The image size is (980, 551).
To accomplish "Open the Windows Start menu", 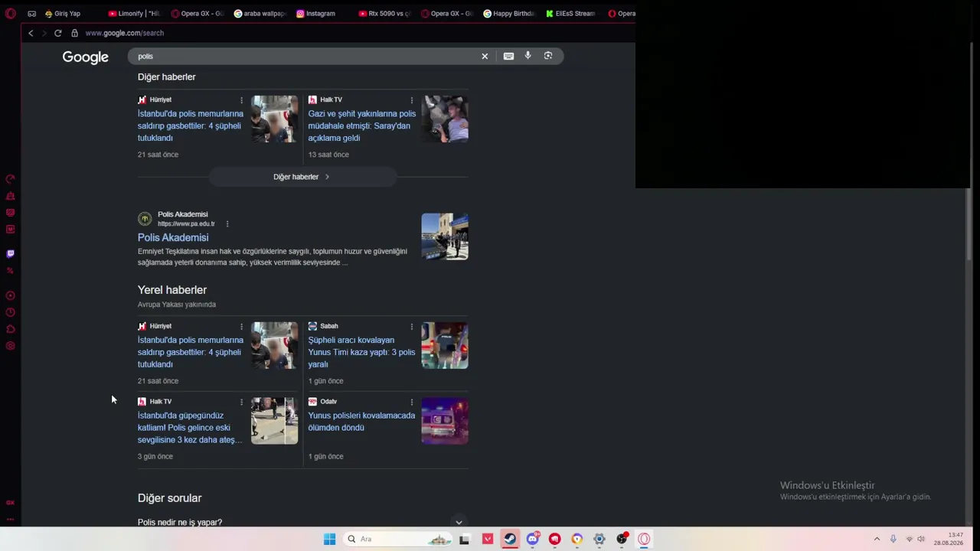I will point(329,539).
